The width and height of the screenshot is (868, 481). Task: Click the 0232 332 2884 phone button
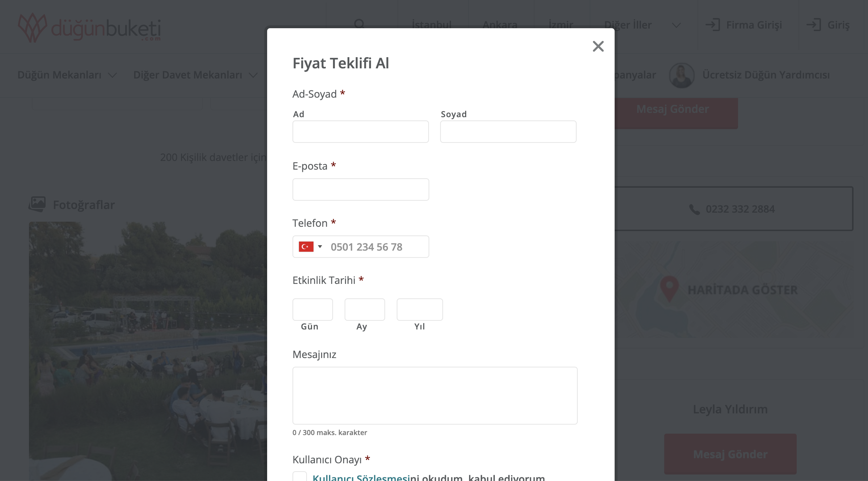click(734, 209)
